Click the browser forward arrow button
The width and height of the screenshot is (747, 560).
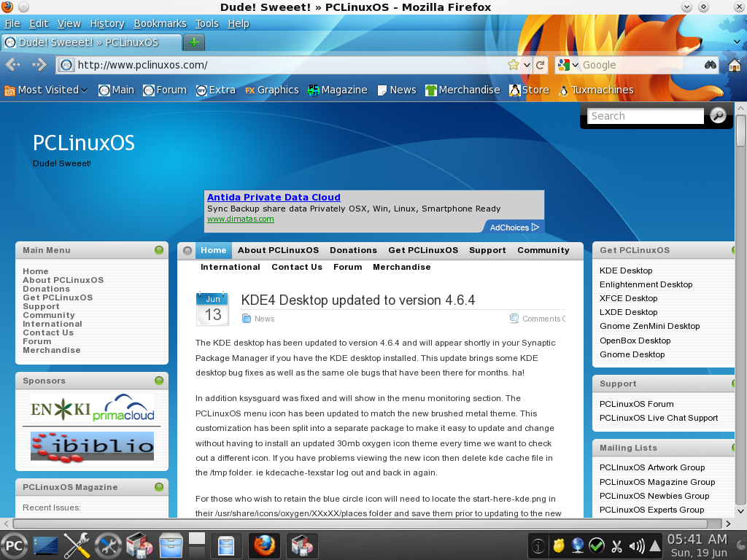click(39, 65)
